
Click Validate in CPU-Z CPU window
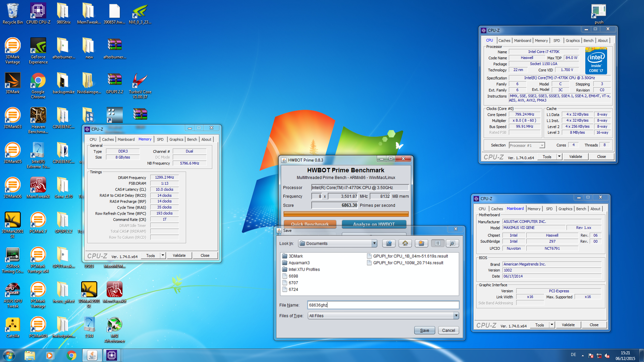576,157
